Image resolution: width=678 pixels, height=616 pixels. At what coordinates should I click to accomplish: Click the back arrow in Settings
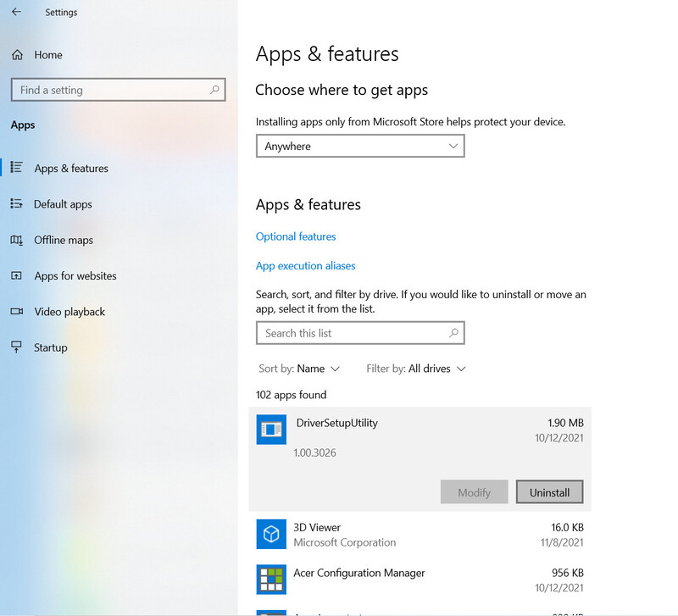[x=16, y=12]
